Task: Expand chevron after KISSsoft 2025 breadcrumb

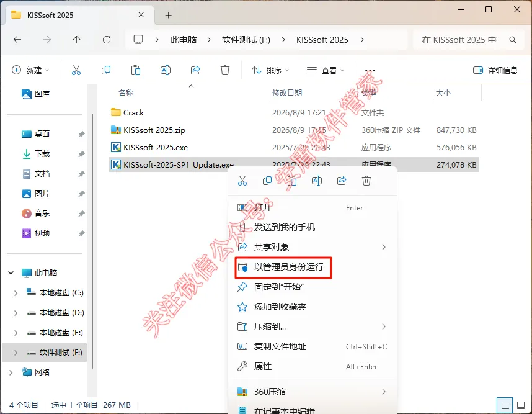Action: (362, 40)
